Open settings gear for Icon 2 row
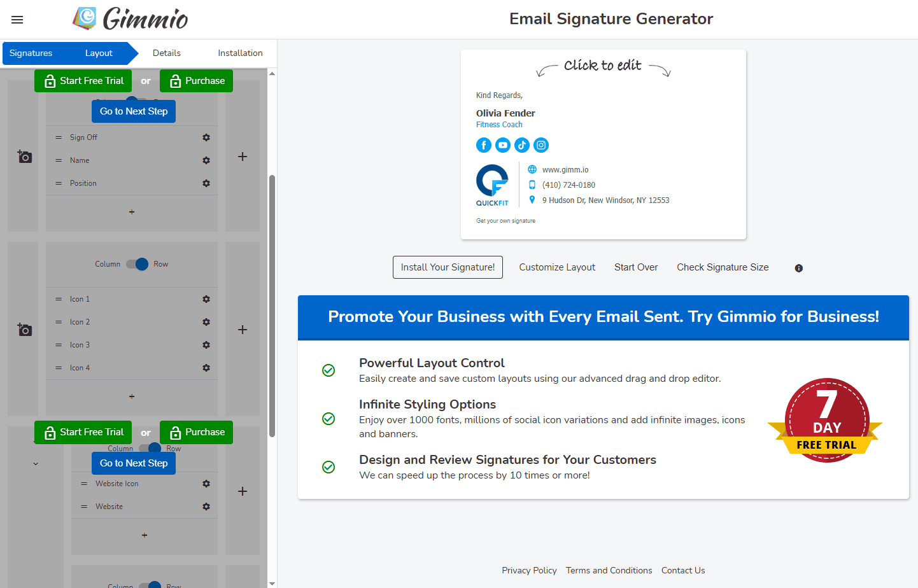The height and width of the screenshot is (588, 918). [x=206, y=322]
